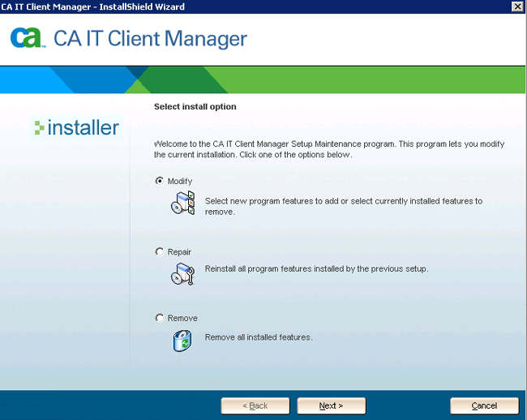Screen dimensions: 527x420
Task: Click 'Select new program features' description
Action: pyautogui.click(x=344, y=206)
